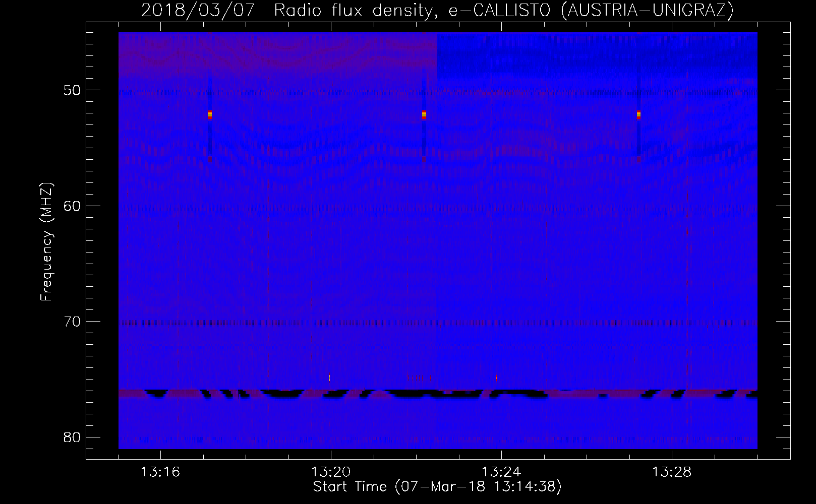The height and width of the screenshot is (504, 816).
Task: Click the 'Frequency (MHZ)' axis label
Action: [46, 242]
